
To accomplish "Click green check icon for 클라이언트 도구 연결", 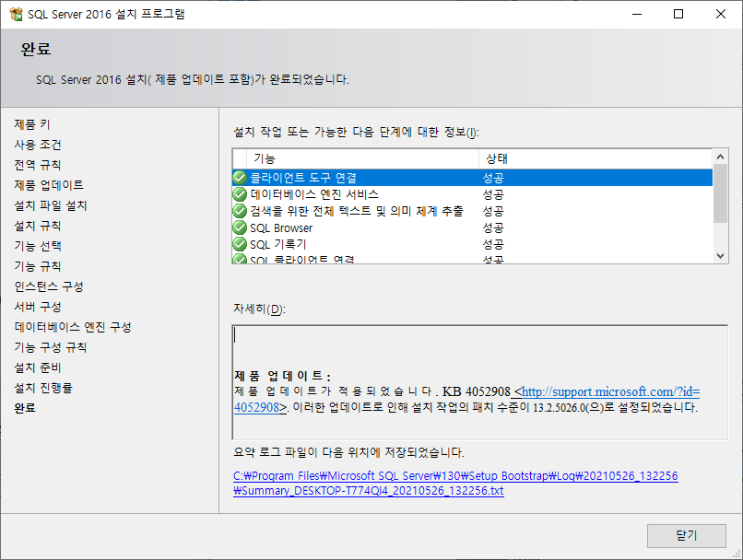I will click(x=240, y=178).
